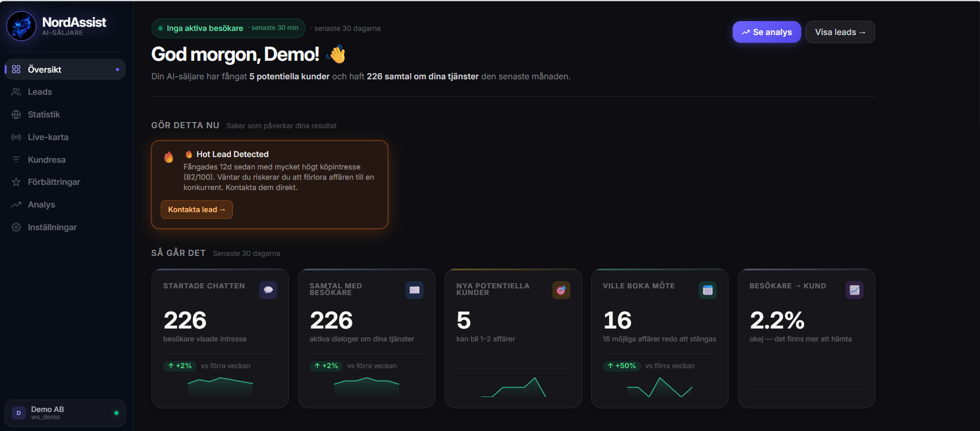This screenshot has height=431, width=980.
Task: Click the Live-karta broadcast icon
Action: pos(16,137)
